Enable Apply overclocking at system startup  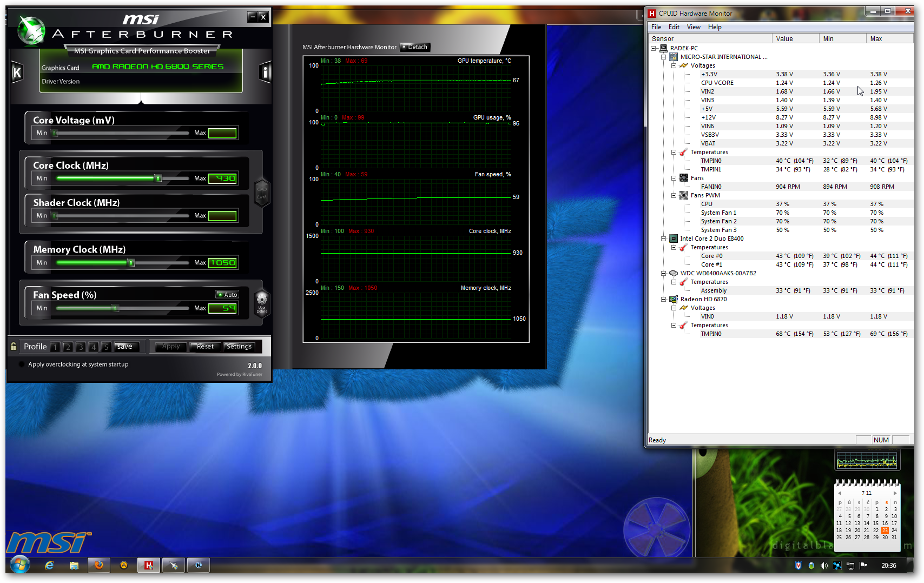(x=22, y=365)
